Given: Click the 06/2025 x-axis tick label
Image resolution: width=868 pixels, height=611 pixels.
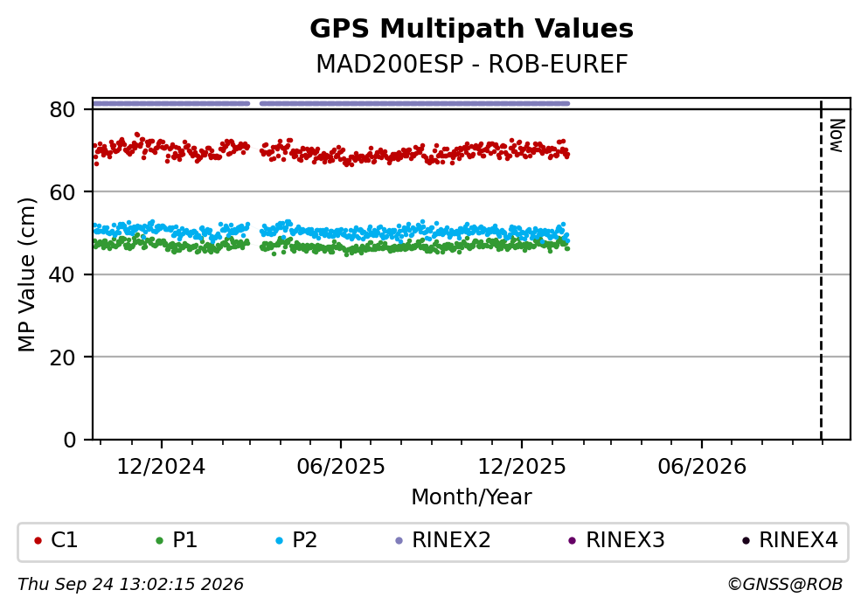Looking at the screenshot, I should tap(340, 467).
